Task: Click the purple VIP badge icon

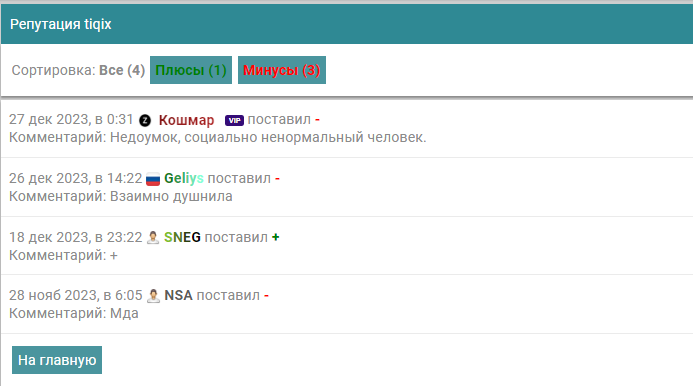Action: pyautogui.click(x=234, y=120)
